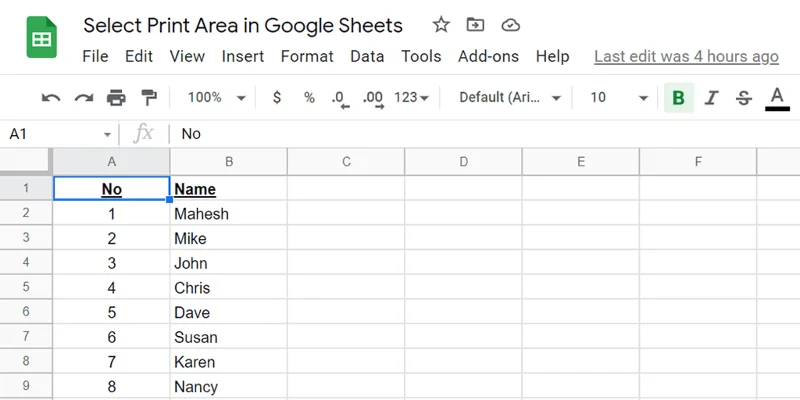The width and height of the screenshot is (800, 400).
Task: Toggle bold formatting
Action: 679,97
